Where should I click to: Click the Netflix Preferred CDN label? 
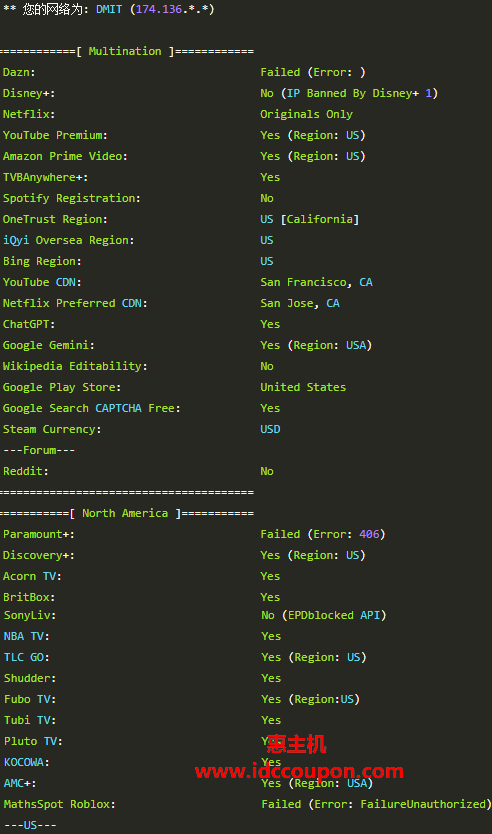tap(75, 303)
